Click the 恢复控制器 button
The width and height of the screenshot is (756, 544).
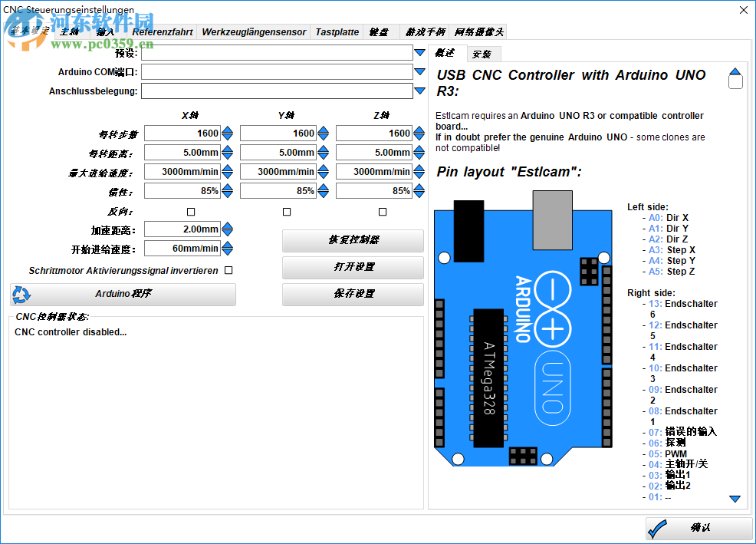353,241
